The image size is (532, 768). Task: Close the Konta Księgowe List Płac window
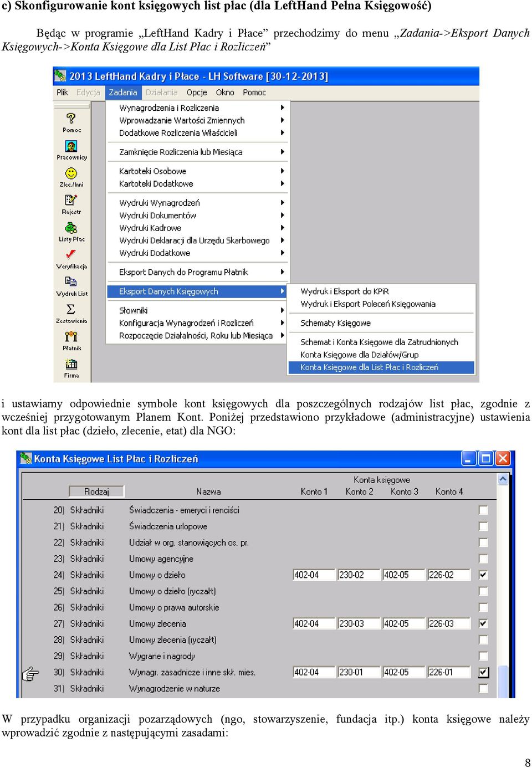tap(503, 458)
